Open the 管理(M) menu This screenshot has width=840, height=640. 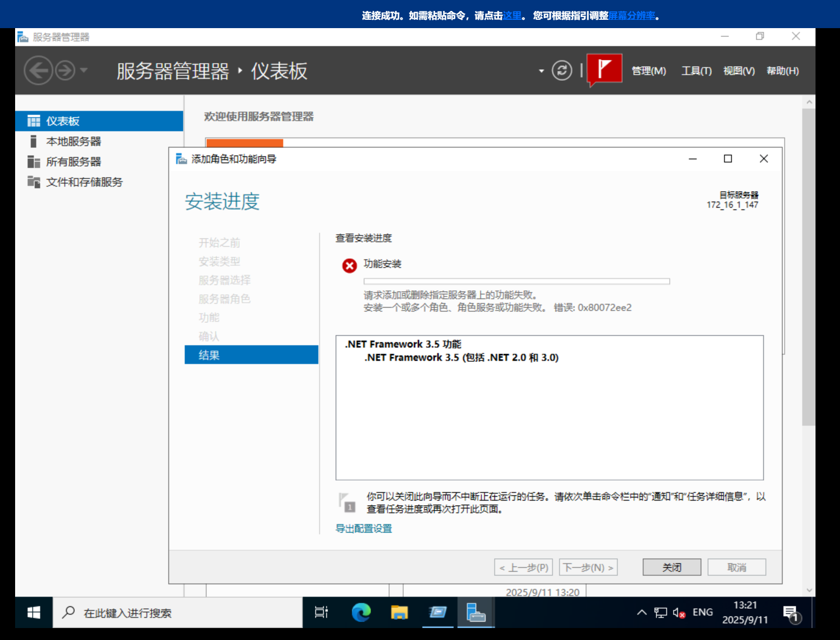coord(649,71)
